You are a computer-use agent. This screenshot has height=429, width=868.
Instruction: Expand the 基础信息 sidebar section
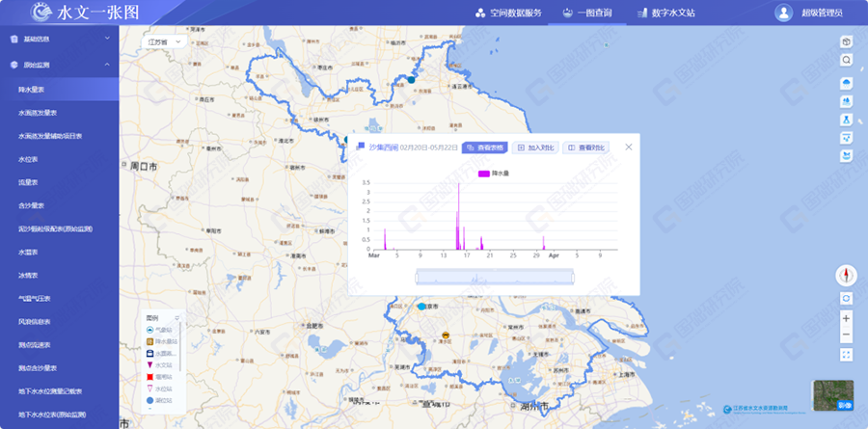[x=58, y=40]
